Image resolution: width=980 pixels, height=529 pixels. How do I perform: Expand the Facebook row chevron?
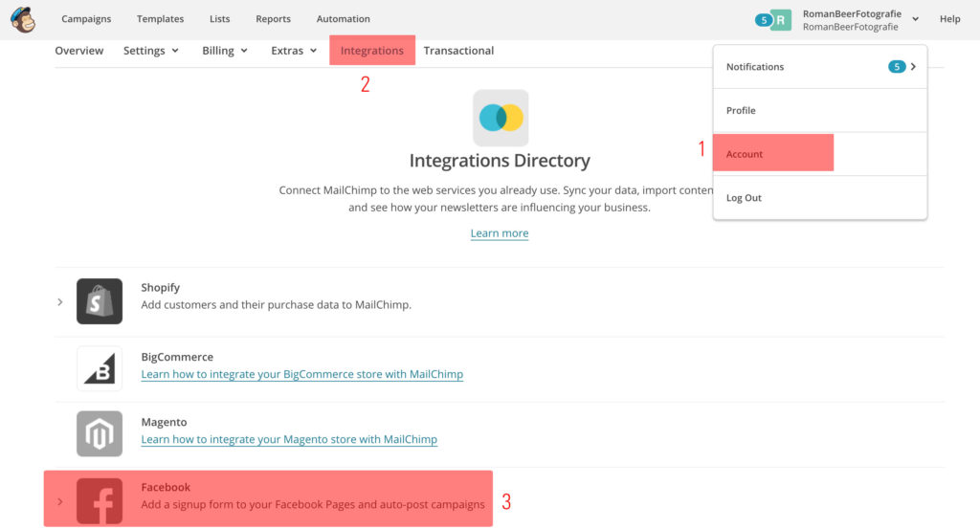[60, 501]
